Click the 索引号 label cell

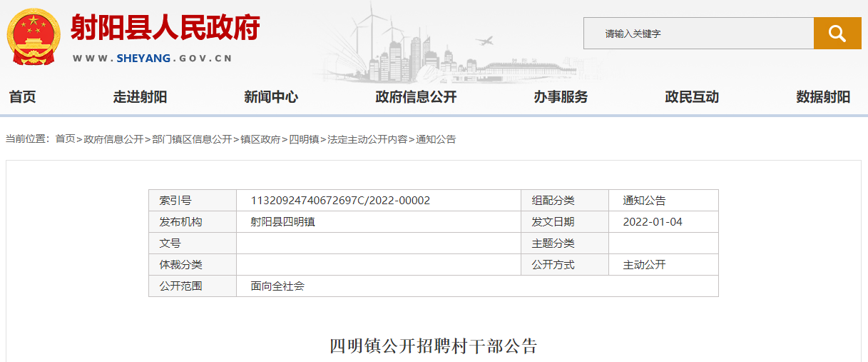coord(193,201)
